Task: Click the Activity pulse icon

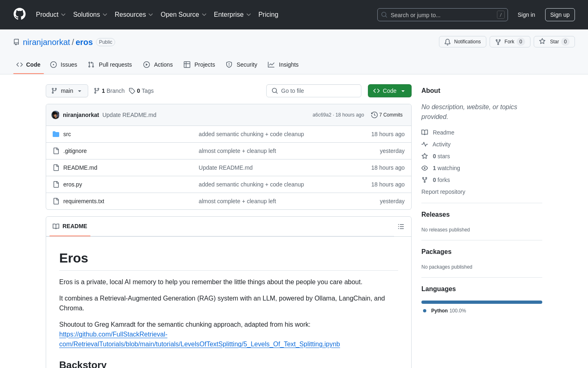Action: [x=425, y=144]
